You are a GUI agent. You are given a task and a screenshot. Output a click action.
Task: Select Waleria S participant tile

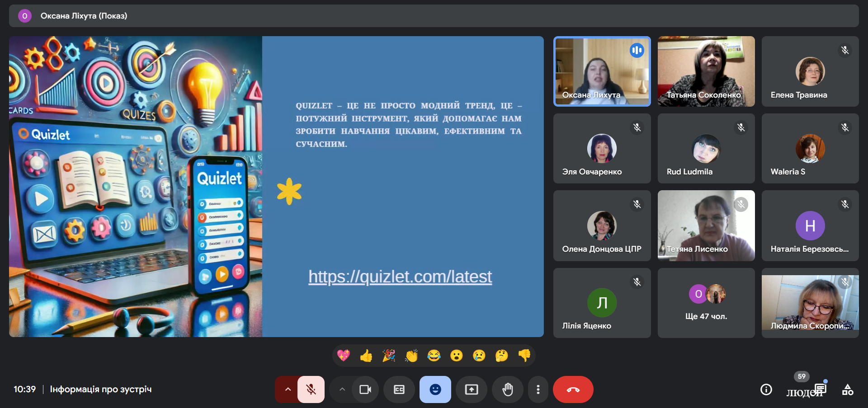[x=810, y=148]
